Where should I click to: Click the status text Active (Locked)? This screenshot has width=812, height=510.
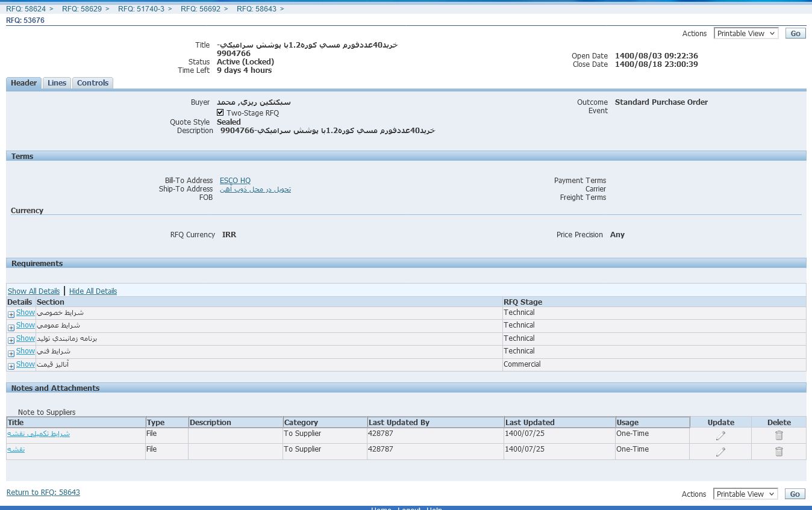pos(245,62)
